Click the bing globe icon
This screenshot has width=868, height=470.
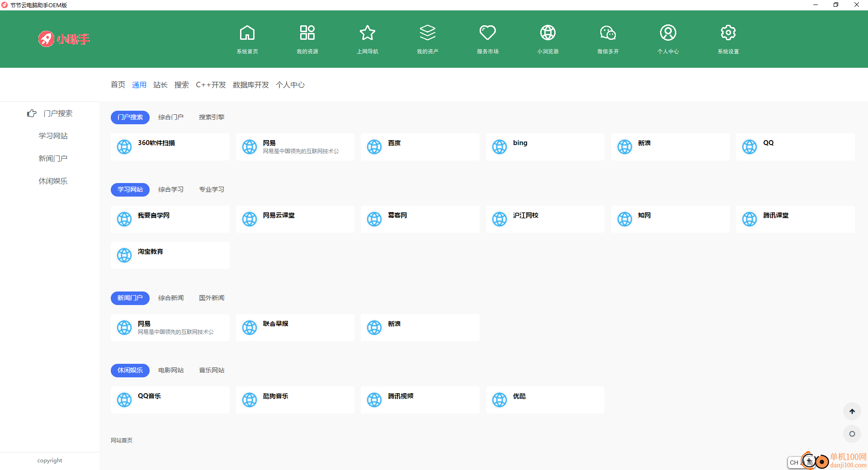500,146
